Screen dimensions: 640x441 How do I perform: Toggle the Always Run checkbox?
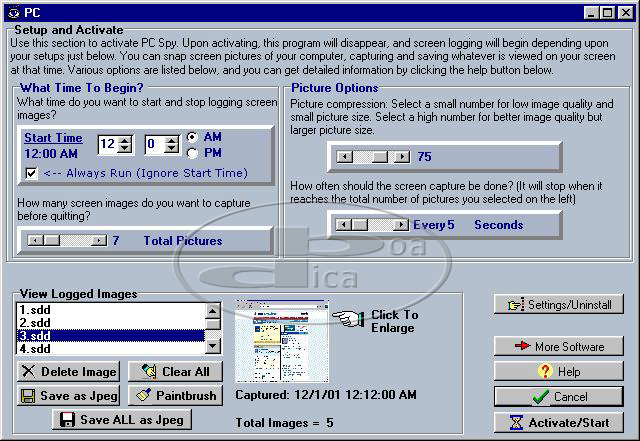[32, 173]
